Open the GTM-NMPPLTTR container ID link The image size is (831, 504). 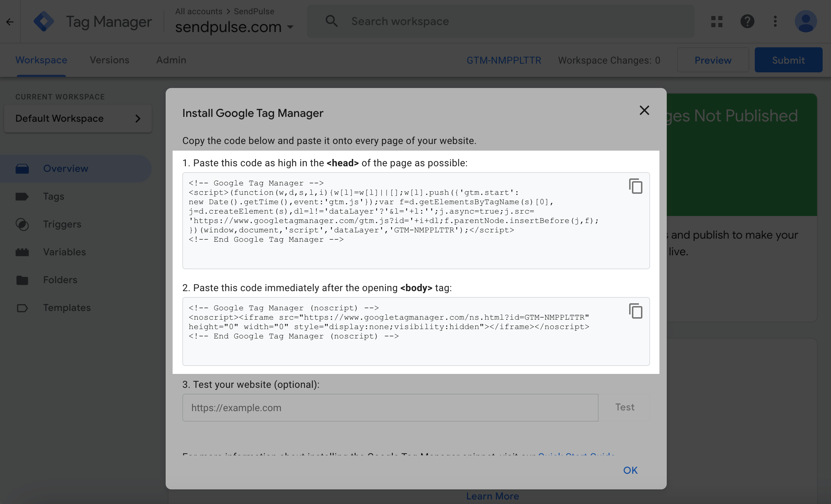pos(504,61)
